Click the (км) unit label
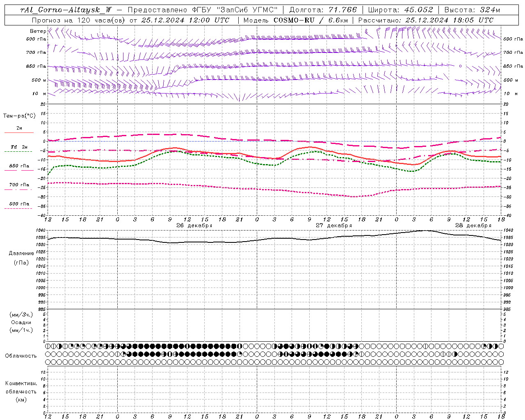Screen dimensions: 525x420 pos(21,399)
